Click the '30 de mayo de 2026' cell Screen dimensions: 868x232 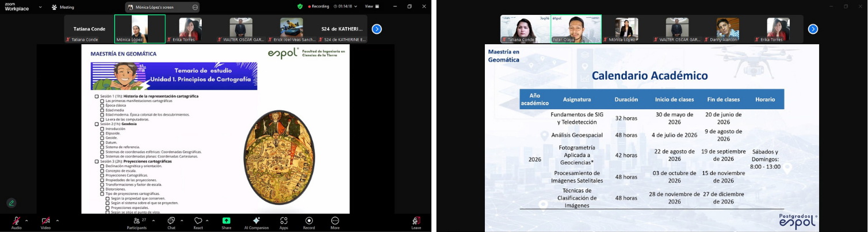(675, 118)
